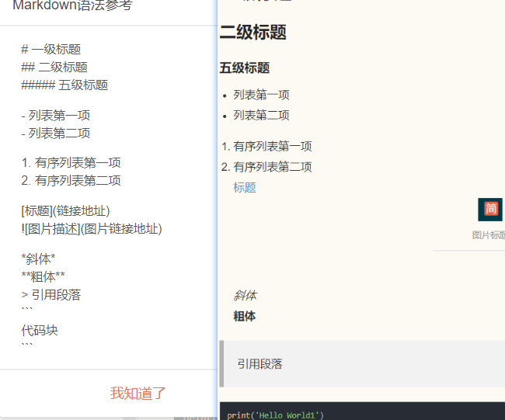
Task: Click the print('Hello World1') code block
Action: pos(362,411)
